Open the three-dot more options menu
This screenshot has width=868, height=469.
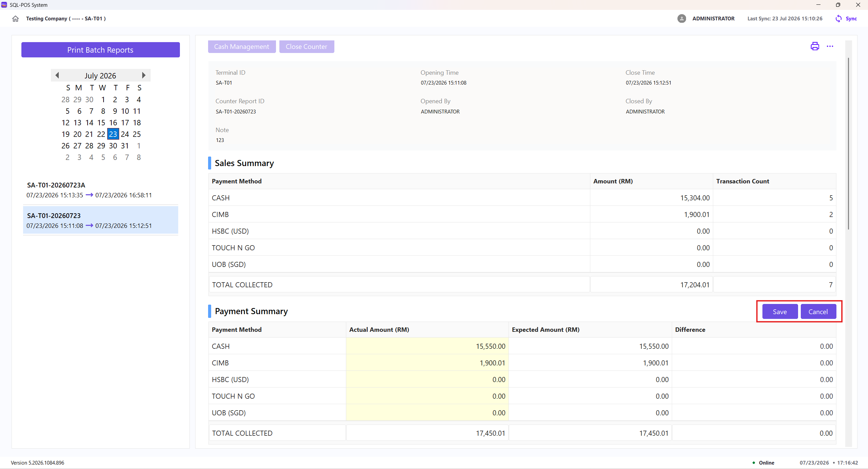coord(830,46)
